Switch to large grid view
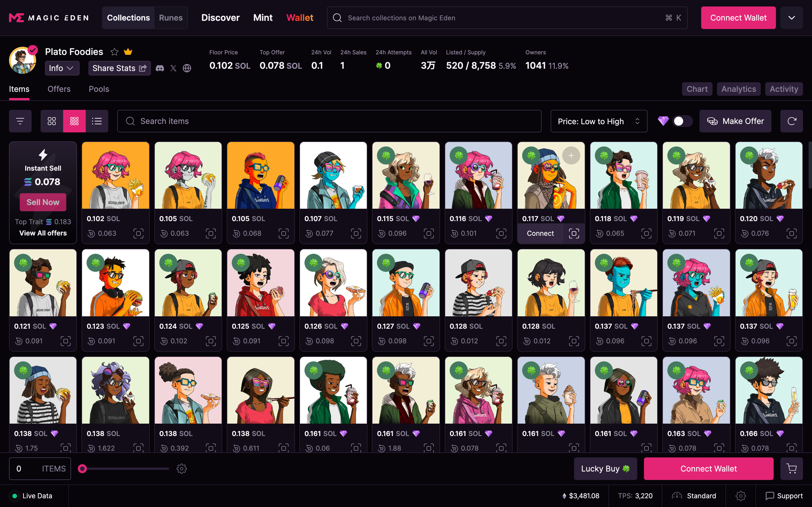Viewport: 812px width, 507px height. pyautogui.click(x=52, y=121)
